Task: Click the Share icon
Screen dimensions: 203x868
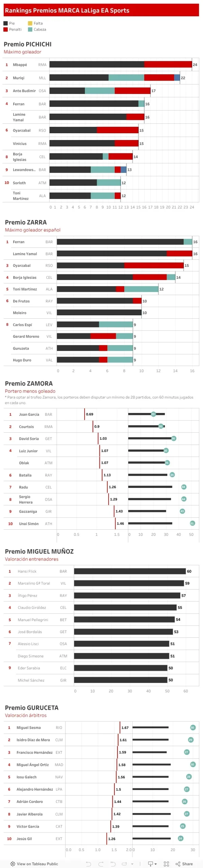Action: pyautogui.click(x=178, y=864)
